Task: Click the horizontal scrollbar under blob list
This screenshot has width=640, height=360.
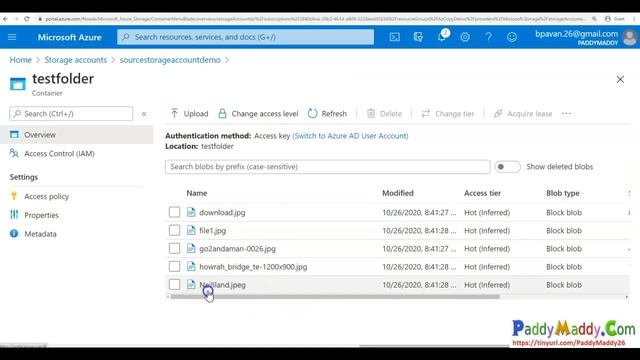Action: 335,297
